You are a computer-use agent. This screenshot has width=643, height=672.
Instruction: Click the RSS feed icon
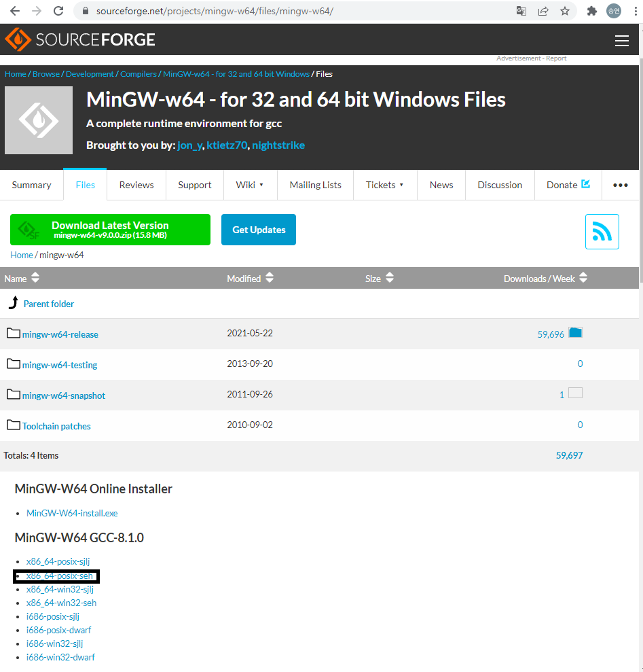click(x=602, y=232)
